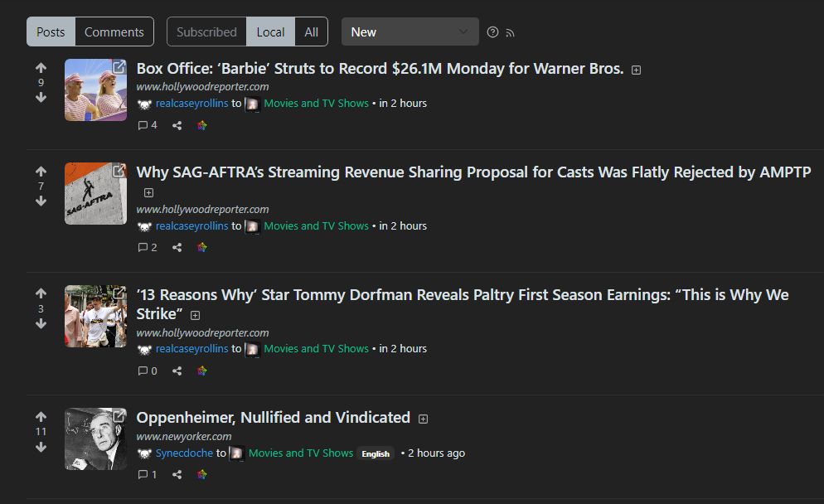
Task: Open Movies and TV Shows community on Tommy Dorfman post
Action: pyautogui.click(x=316, y=348)
